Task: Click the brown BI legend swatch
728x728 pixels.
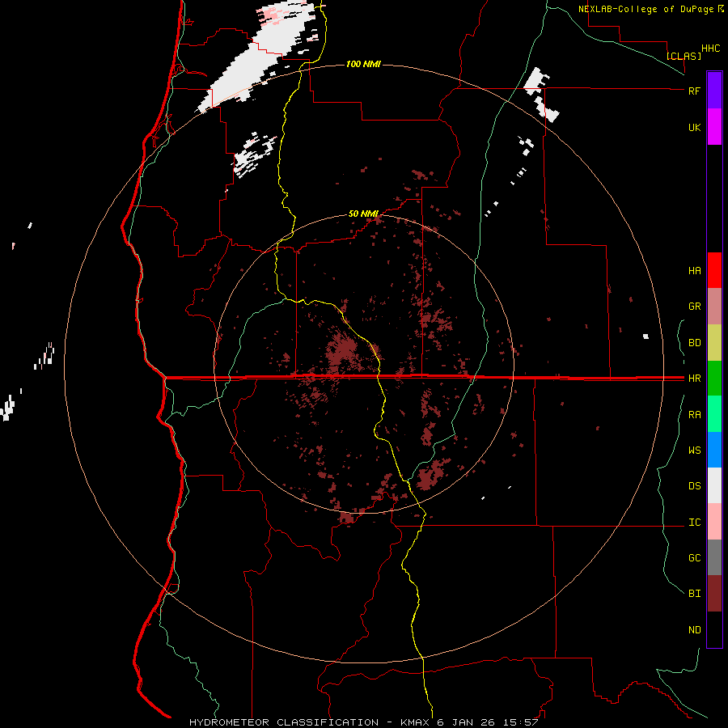Action: [714, 594]
